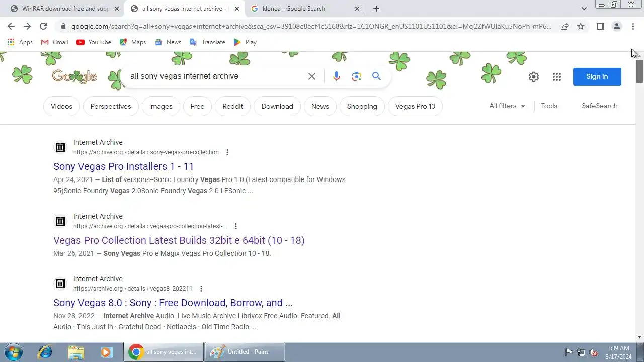The image size is (644, 362).
Task: Open Gmail bookmark
Action: 54,42
